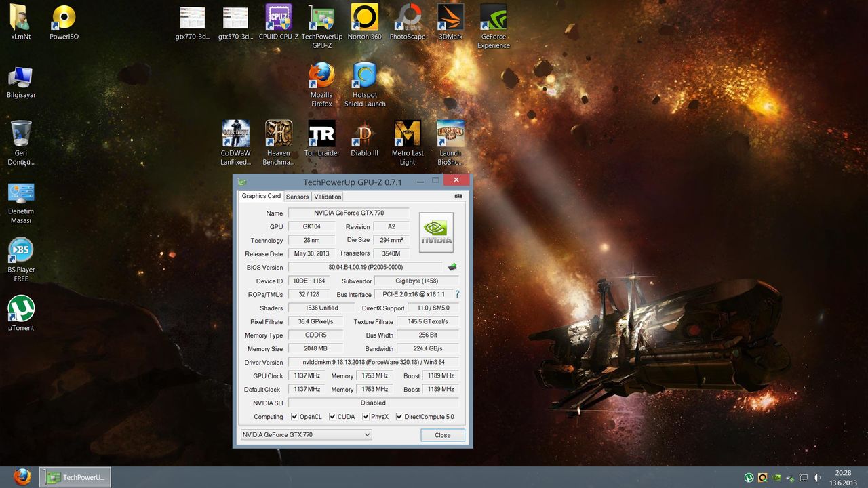Switch to the Validation tab
The width and height of the screenshot is (868, 488).
pyautogui.click(x=328, y=197)
